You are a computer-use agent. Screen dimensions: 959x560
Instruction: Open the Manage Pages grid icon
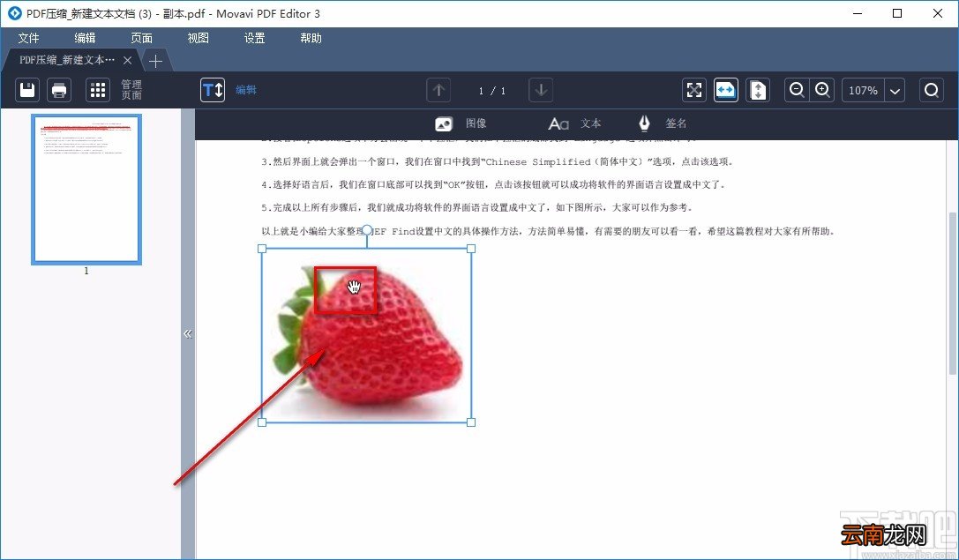point(98,91)
